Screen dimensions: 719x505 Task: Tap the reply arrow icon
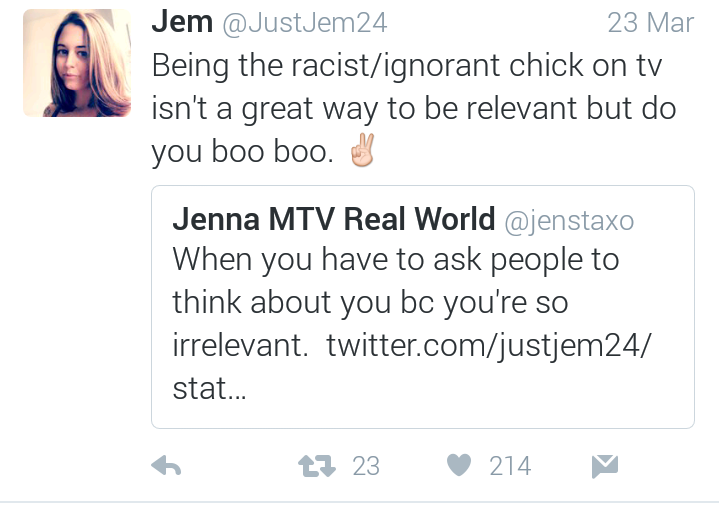[166, 466]
